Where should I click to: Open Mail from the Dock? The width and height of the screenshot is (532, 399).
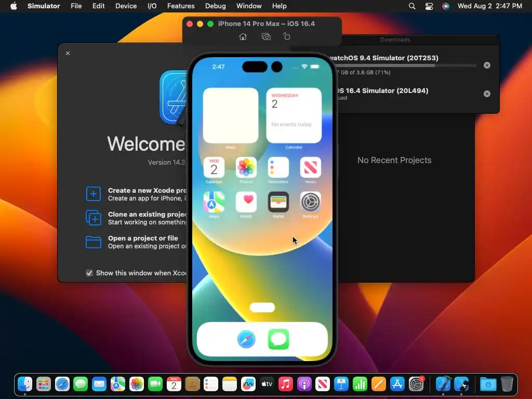(99, 384)
